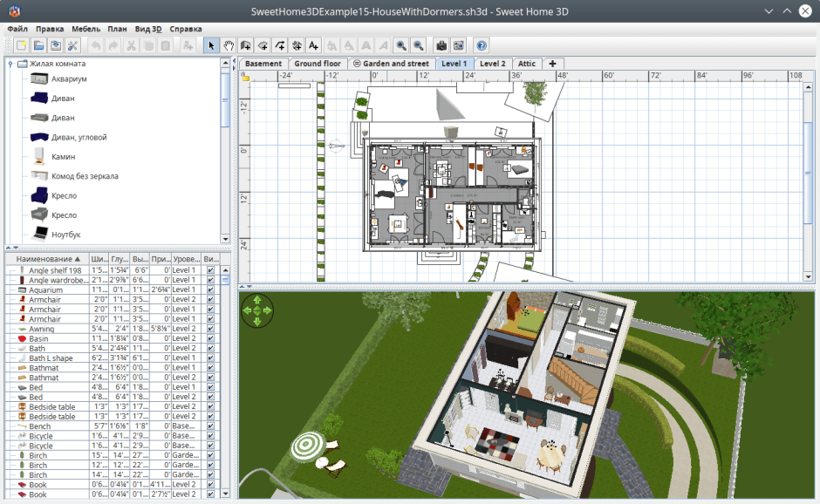The image size is (820, 504).
Task: Zoom in the plan view
Action: point(401,45)
